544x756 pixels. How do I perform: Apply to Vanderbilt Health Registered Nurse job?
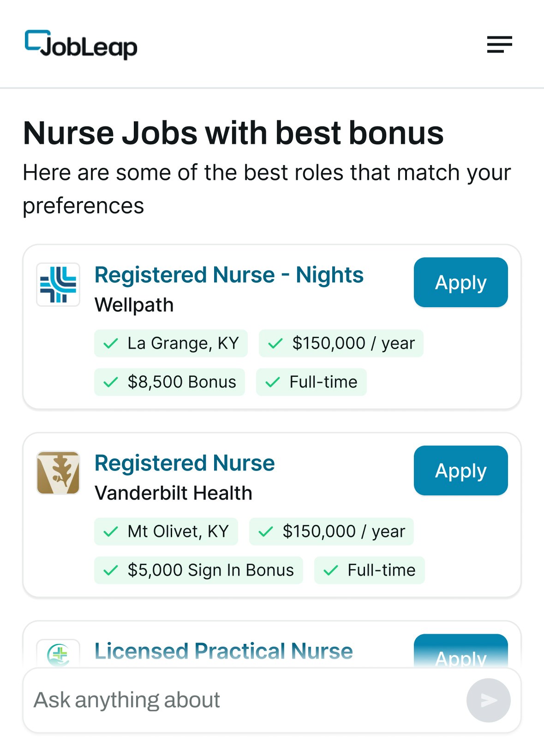point(460,470)
